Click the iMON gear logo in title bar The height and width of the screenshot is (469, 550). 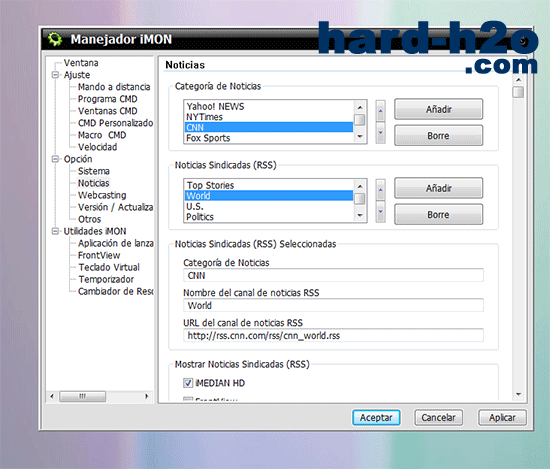55,39
